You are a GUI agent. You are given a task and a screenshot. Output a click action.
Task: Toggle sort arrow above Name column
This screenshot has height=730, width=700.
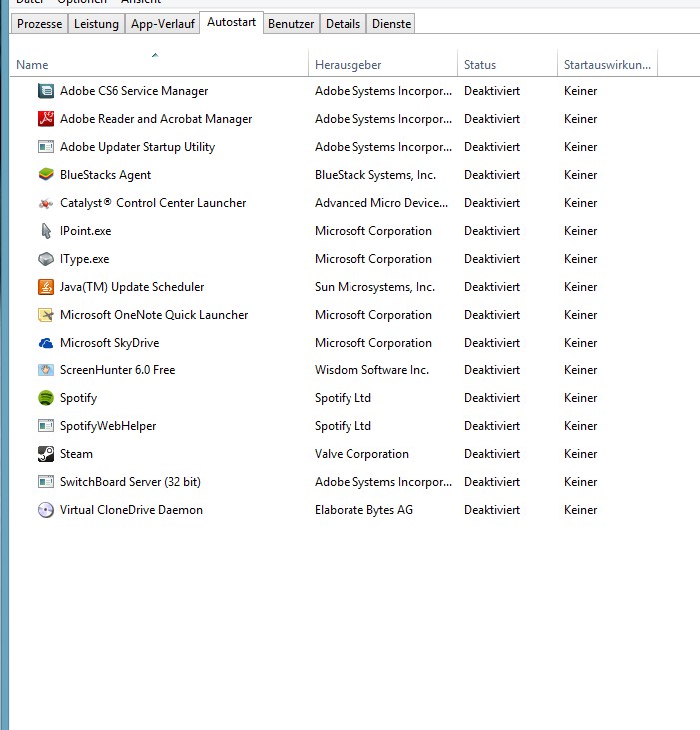tap(155, 55)
